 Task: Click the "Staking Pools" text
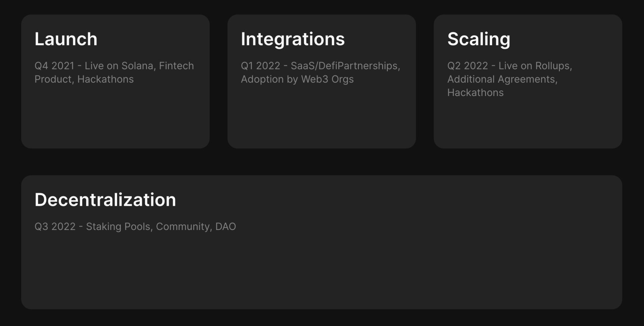(x=118, y=227)
